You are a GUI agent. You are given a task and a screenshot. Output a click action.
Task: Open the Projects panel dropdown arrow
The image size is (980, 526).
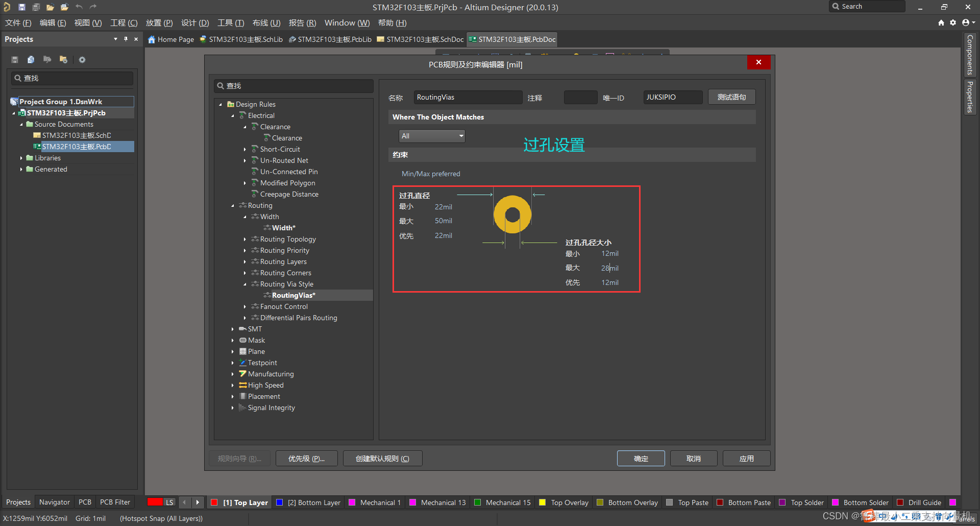[x=115, y=39]
